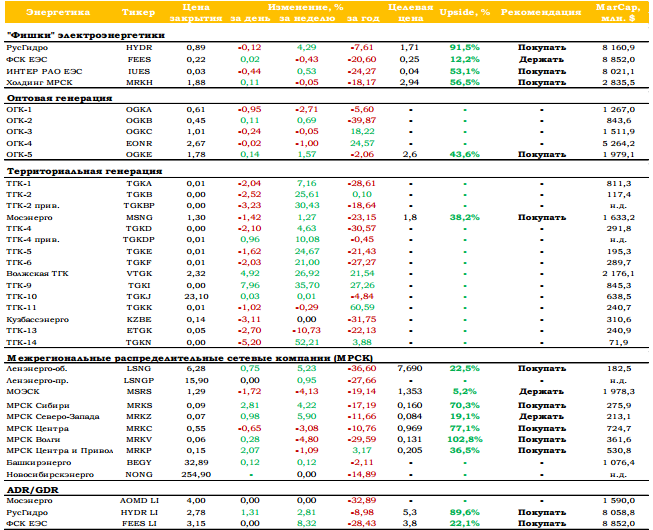Click the VTGK ticker cell

coord(139,274)
